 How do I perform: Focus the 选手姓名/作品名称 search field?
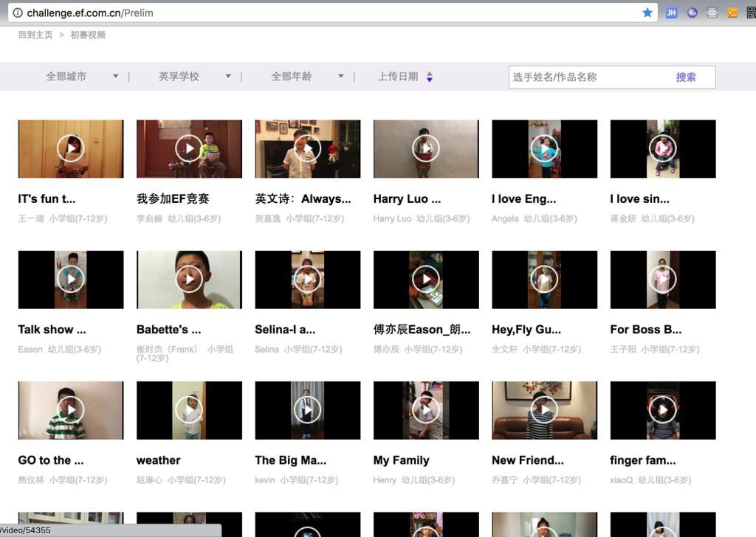tap(590, 77)
